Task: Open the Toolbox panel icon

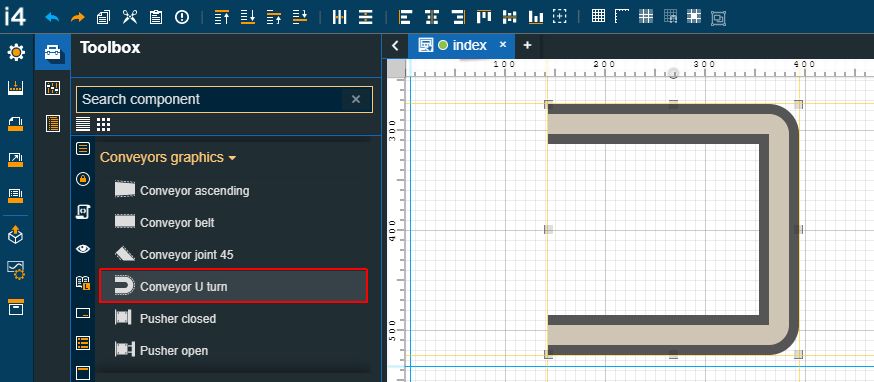Action: 53,52
